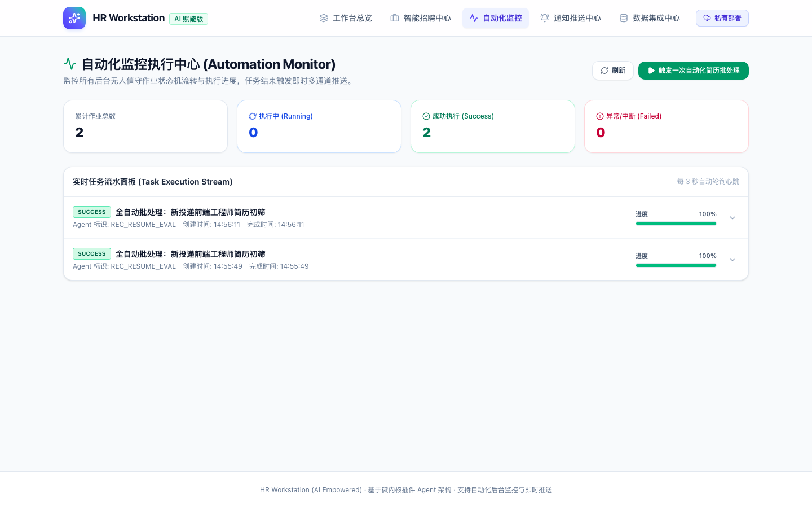Click the 刷新 text label
The height and width of the screenshot is (508, 812).
point(619,71)
